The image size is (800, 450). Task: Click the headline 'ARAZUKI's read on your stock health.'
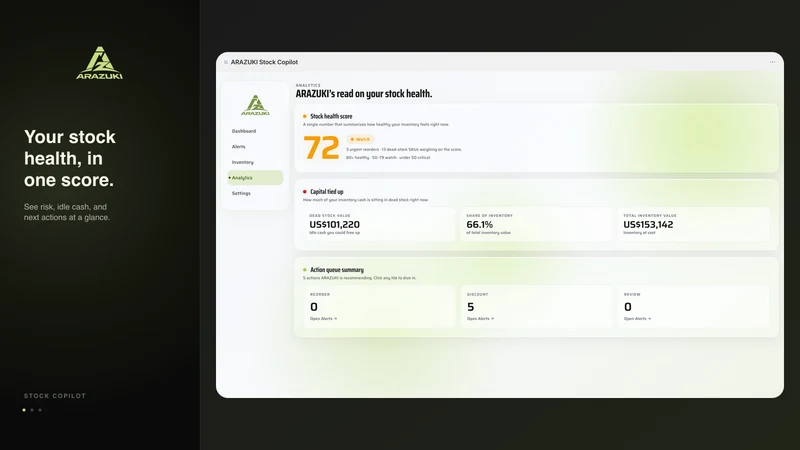(x=364, y=94)
